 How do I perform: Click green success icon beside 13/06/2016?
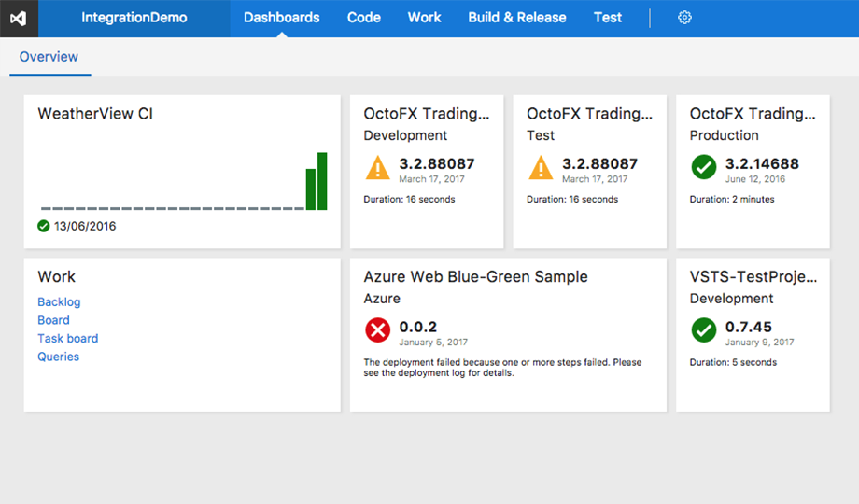pyautogui.click(x=43, y=226)
